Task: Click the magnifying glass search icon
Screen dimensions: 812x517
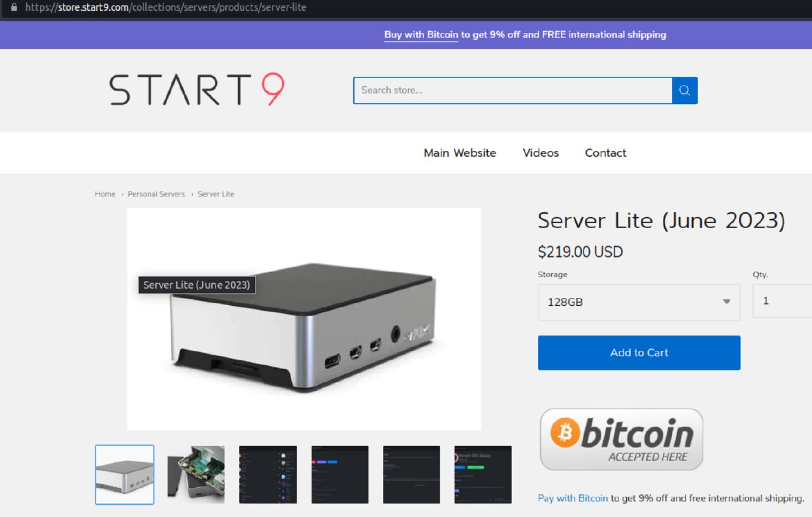Action: [684, 91]
